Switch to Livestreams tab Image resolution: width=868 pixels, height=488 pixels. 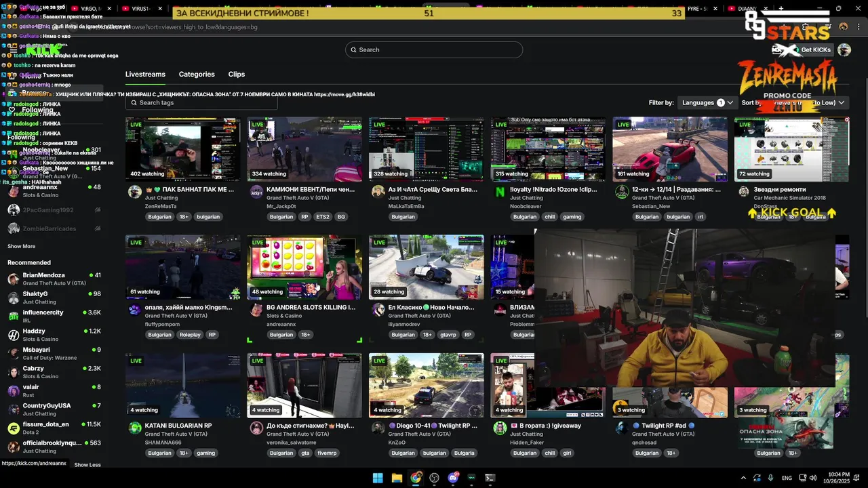(x=145, y=75)
